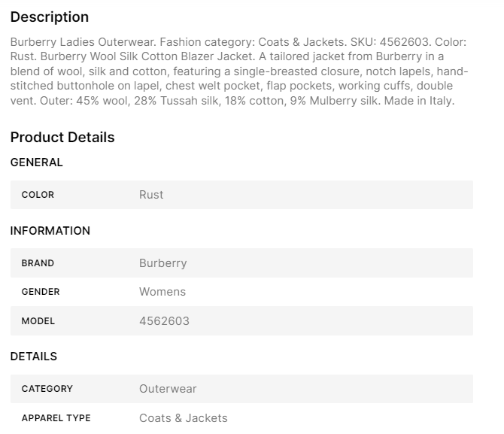Click the Rust color value

[151, 195]
